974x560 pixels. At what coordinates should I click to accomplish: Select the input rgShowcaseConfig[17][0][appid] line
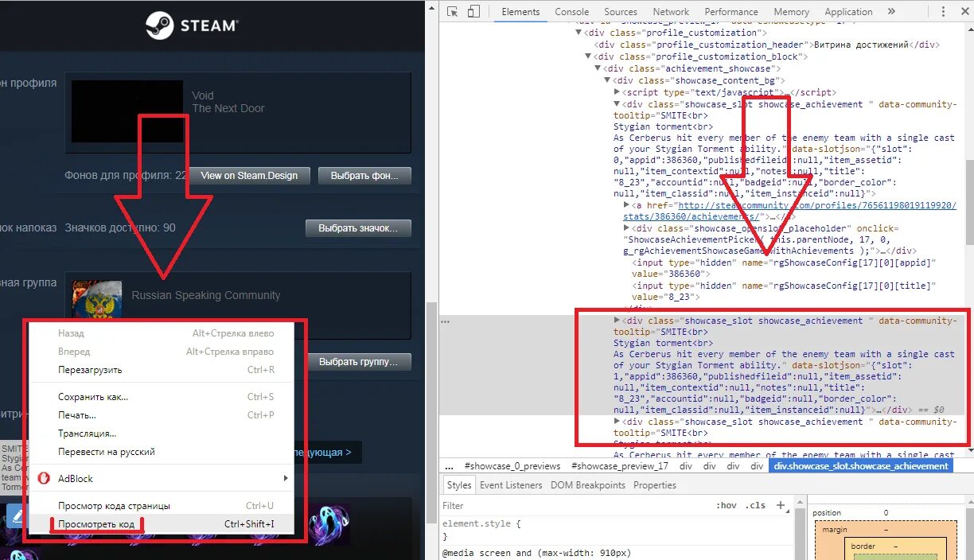(785, 268)
